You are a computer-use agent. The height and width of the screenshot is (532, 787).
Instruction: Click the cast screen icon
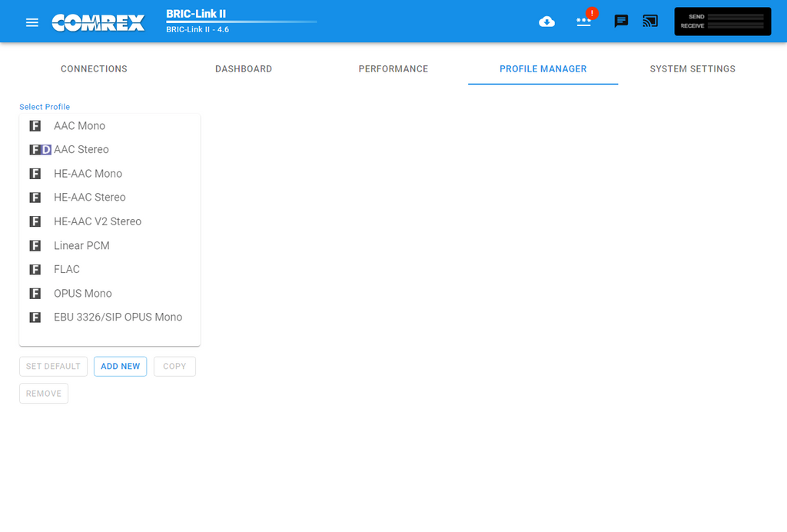[650, 22]
